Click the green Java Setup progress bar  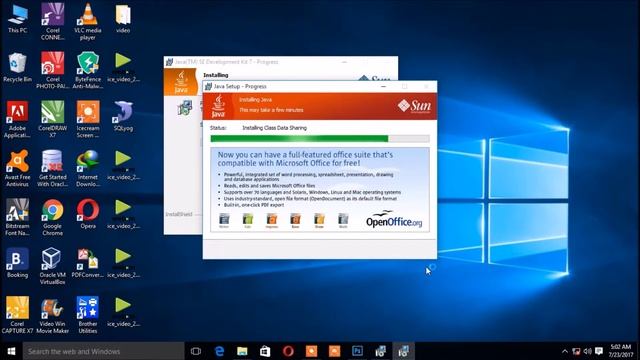[320, 139]
